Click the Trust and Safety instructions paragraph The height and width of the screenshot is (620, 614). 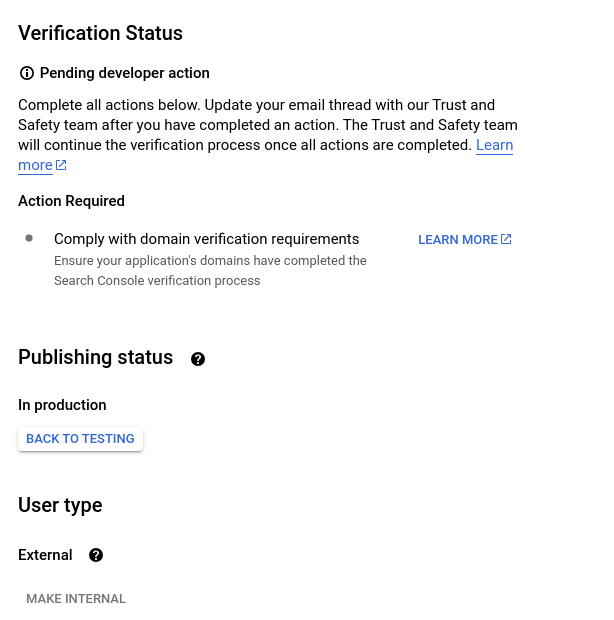point(260,125)
